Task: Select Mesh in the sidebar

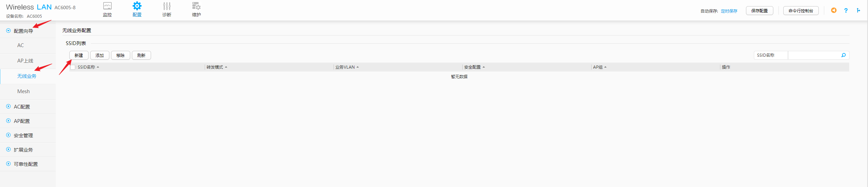Action: [24, 91]
